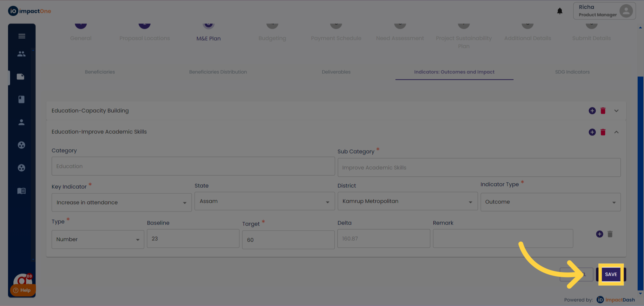Delete the Education-Improve Academic Skills section
Image resolution: width=644 pixels, height=306 pixels.
[603, 132]
